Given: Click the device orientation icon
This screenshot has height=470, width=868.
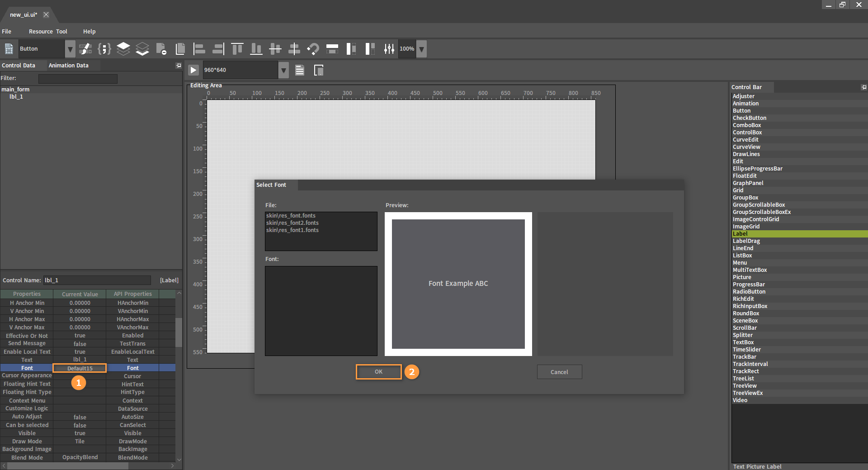Looking at the screenshot, I should pyautogui.click(x=319, y=70).
